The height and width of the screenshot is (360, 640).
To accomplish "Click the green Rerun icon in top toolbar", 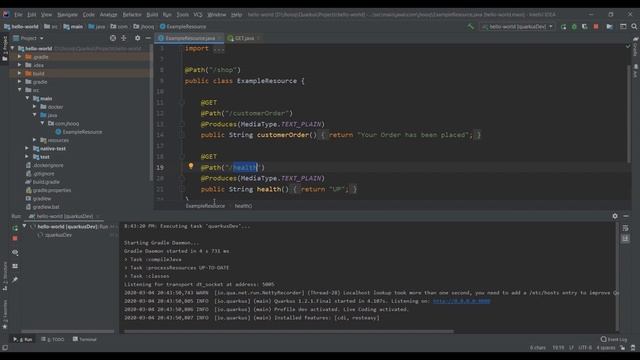I will click(564, 27).
